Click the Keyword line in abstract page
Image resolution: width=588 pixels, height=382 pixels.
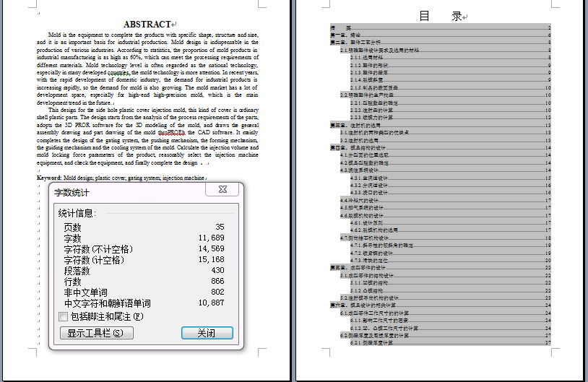pyautogui.click(x=121, y=178)
